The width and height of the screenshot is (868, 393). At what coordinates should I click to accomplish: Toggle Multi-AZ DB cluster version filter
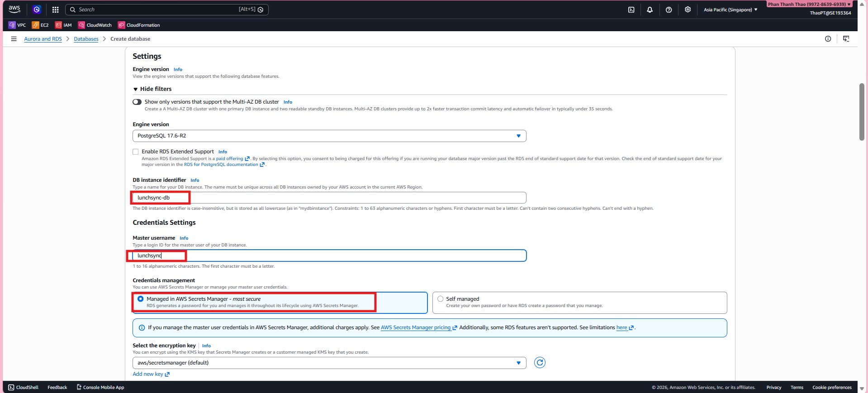pos(137,102)
